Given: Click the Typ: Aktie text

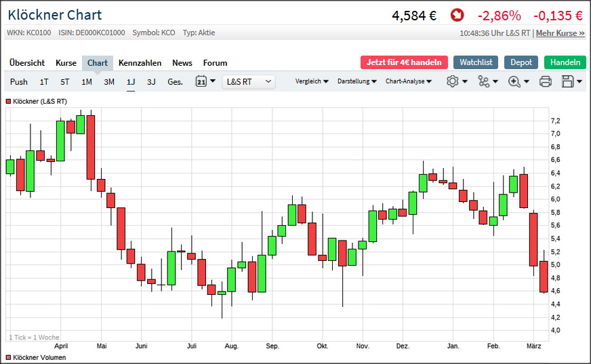Looking at the screenshot, I should (199, 33).
